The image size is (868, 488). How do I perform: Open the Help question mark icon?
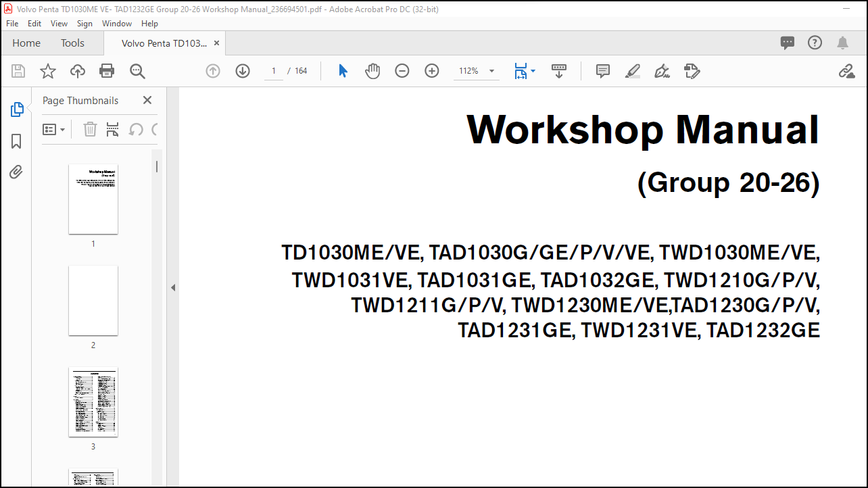pyautogui.click(x=815, y=43)
